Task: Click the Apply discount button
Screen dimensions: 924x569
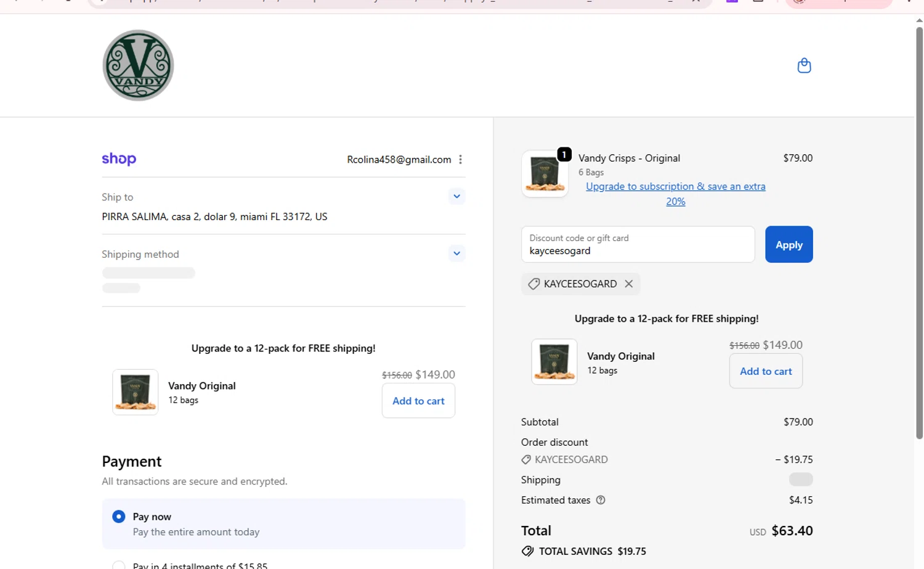Action: [788, 245]
